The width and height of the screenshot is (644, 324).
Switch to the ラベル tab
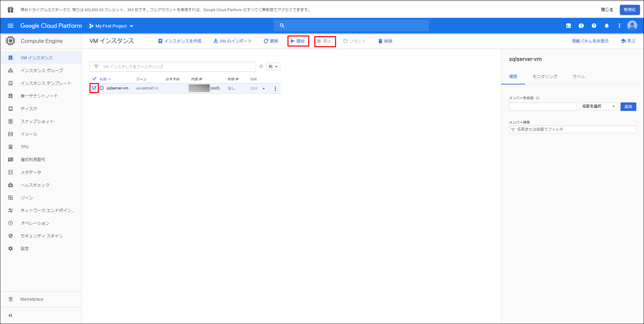point(579,77)
